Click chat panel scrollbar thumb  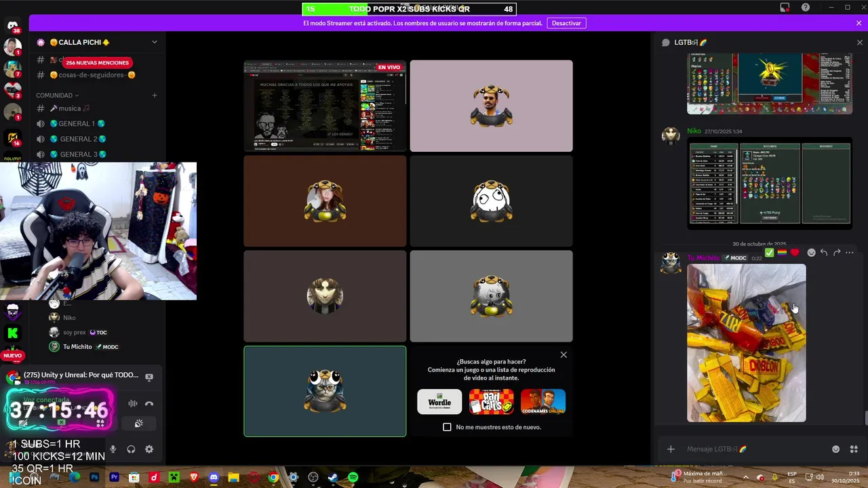point(865,418)
